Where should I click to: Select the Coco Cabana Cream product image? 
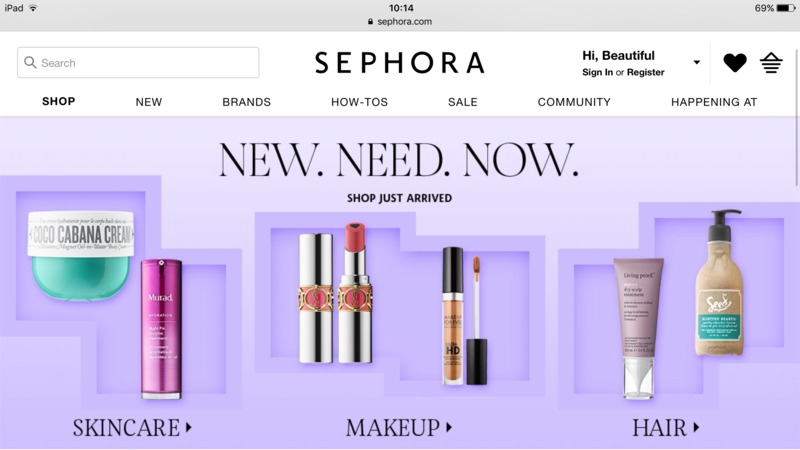point(81,255)
